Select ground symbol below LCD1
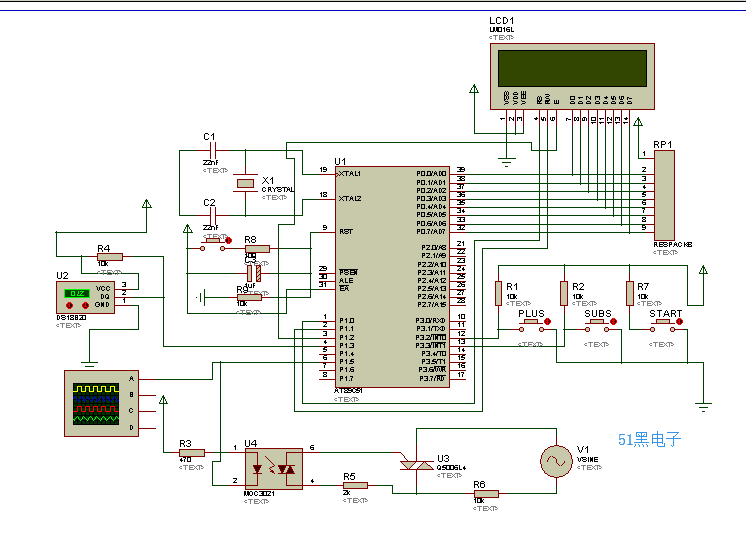This screenshot has height=536, width=746. click(507, 162)
